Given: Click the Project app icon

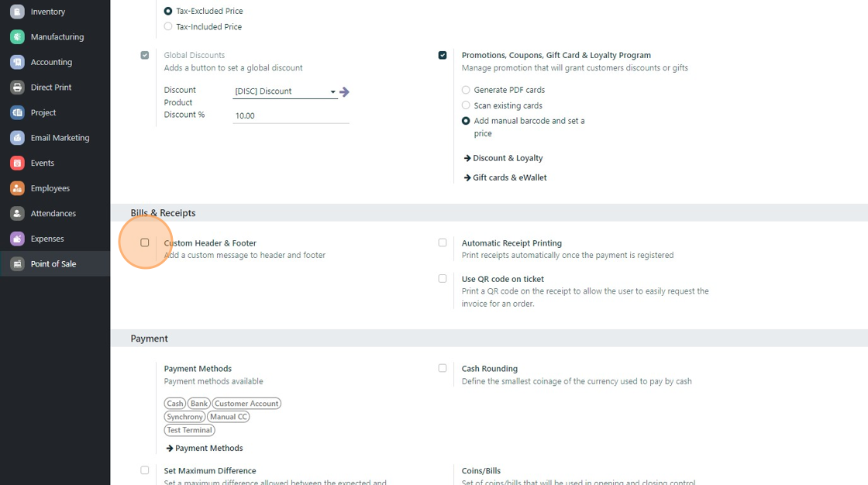Looking at the screenshot, I should click(x=17, y=112).
